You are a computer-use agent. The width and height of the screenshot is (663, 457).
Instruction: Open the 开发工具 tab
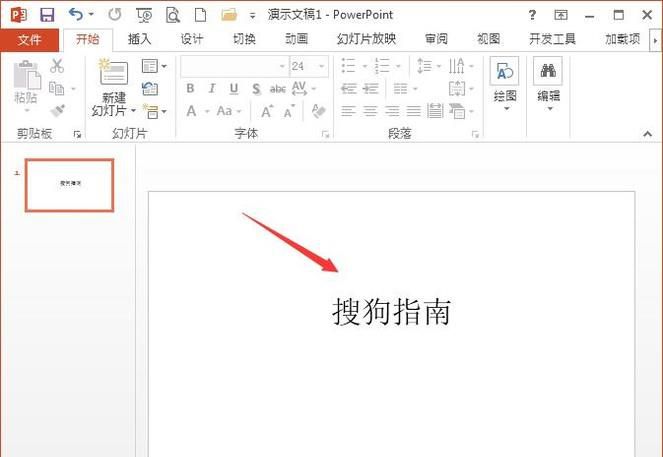click(552, 39)
